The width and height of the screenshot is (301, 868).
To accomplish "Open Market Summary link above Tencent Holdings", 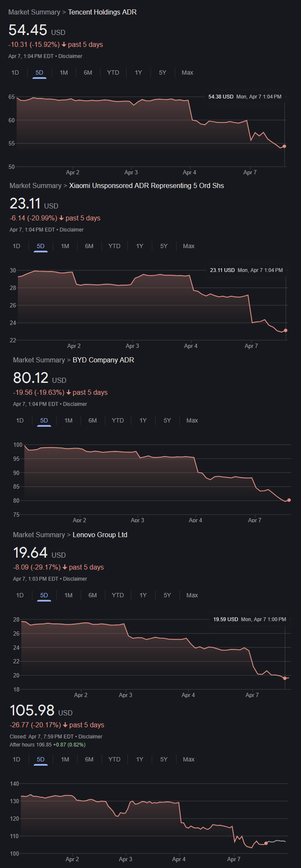I will [x=34, y=12].
